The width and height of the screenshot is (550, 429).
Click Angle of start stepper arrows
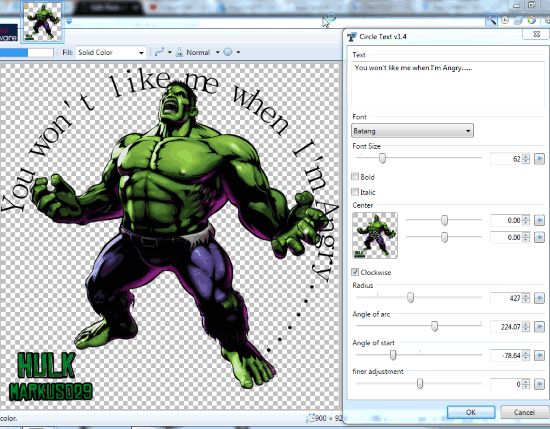click(525, 356)
